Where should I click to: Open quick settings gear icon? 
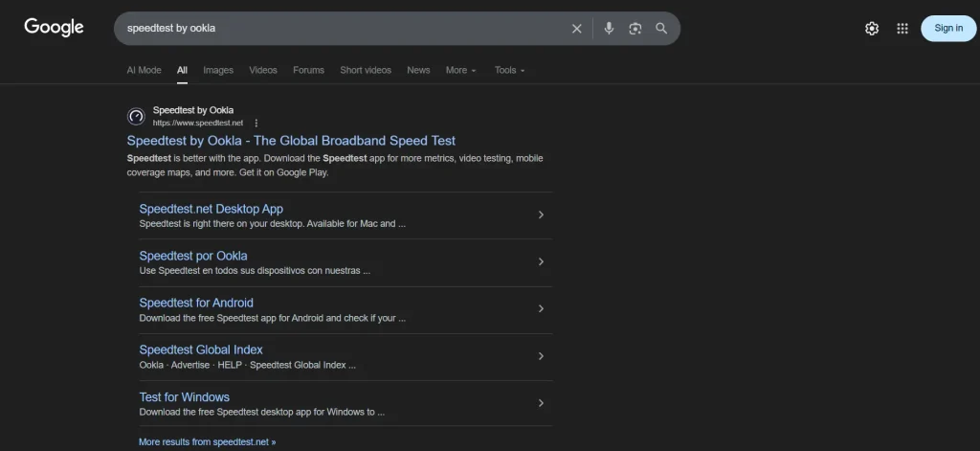coord(871,28)
